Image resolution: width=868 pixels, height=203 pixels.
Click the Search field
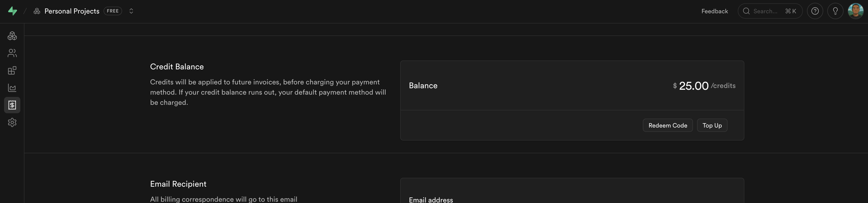click(770, 11)
